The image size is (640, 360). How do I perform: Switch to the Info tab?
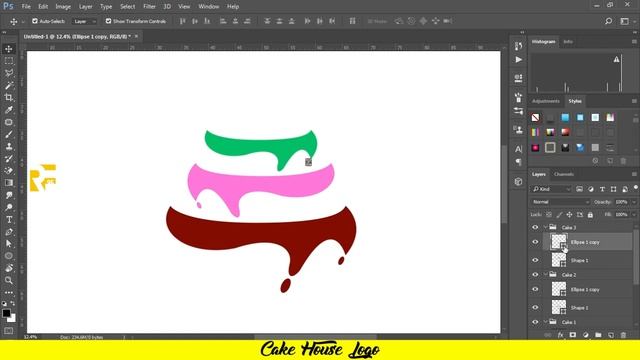point(568,42)
